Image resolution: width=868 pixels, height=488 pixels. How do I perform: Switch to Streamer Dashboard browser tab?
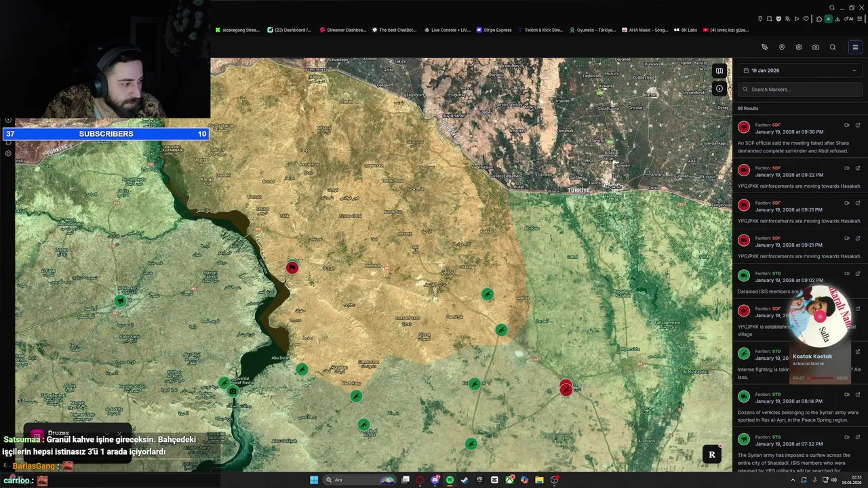click(x=342, y=30)
